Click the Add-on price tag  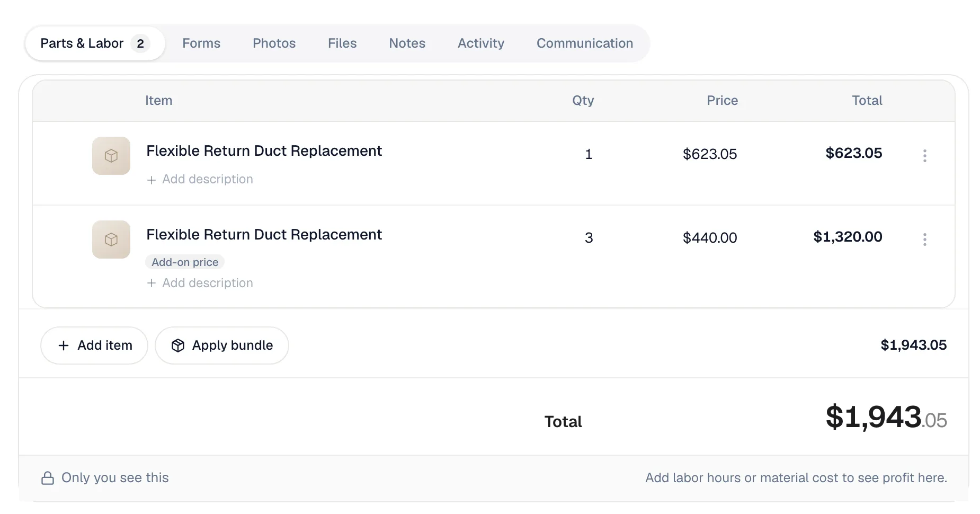(185, 262)
